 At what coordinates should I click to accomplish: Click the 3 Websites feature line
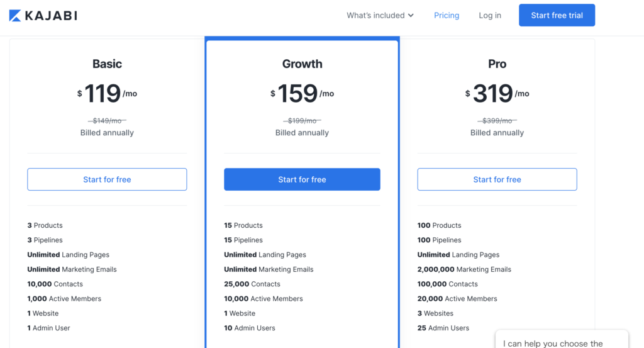(x=435, y=313)
